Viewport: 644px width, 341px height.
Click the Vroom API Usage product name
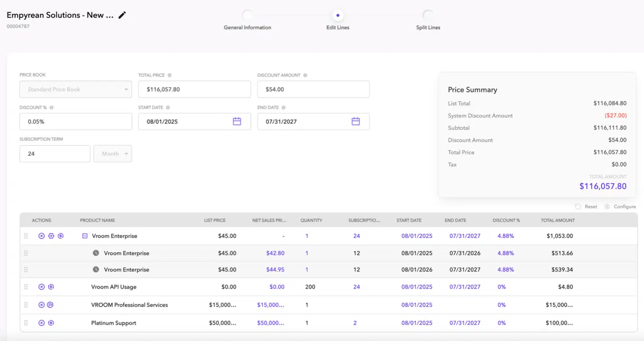pyautogui.click(x=114, y=287)
